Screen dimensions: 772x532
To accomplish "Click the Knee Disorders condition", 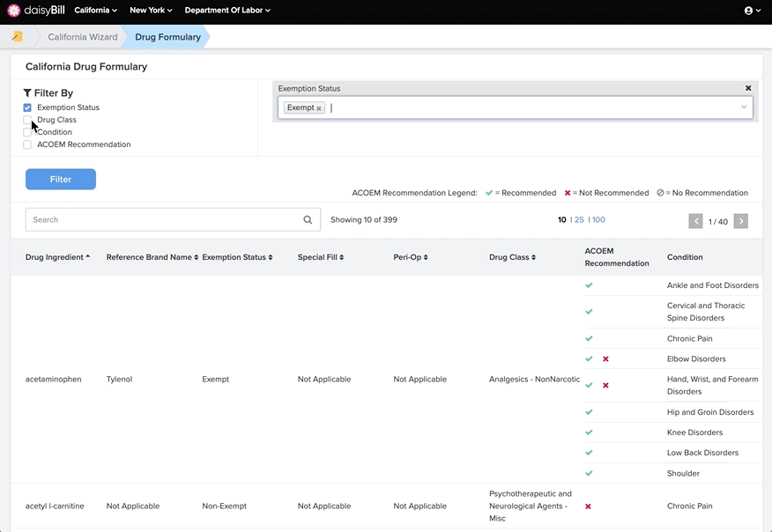I will pyautogui.click(x=694, y=432).
